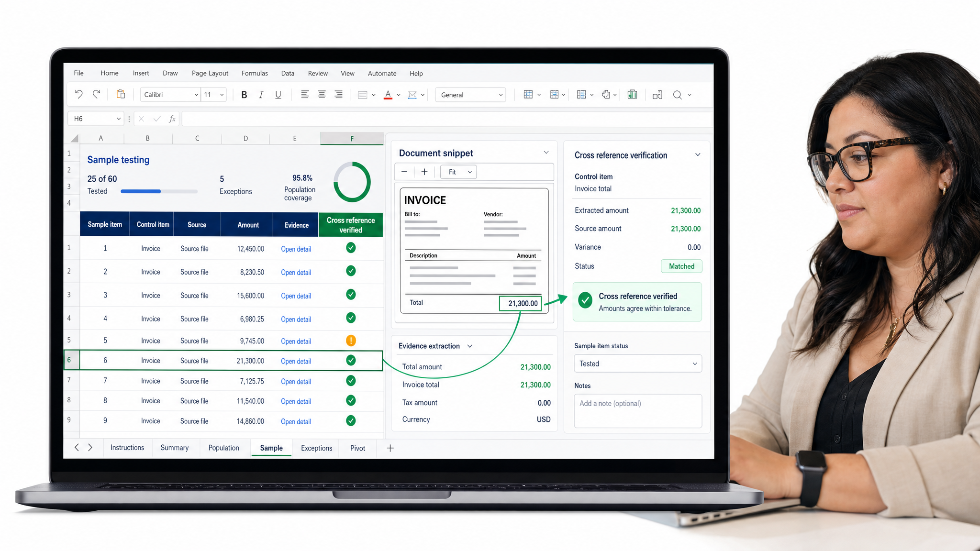The height and width of the screenshot is (551, 980).
Task: Toggle italic formatting
Action: coord(261,95)
